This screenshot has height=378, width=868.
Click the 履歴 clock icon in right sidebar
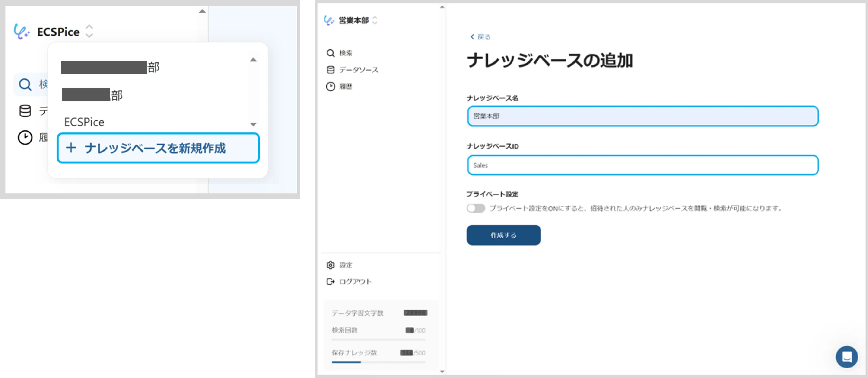point(331,86)
